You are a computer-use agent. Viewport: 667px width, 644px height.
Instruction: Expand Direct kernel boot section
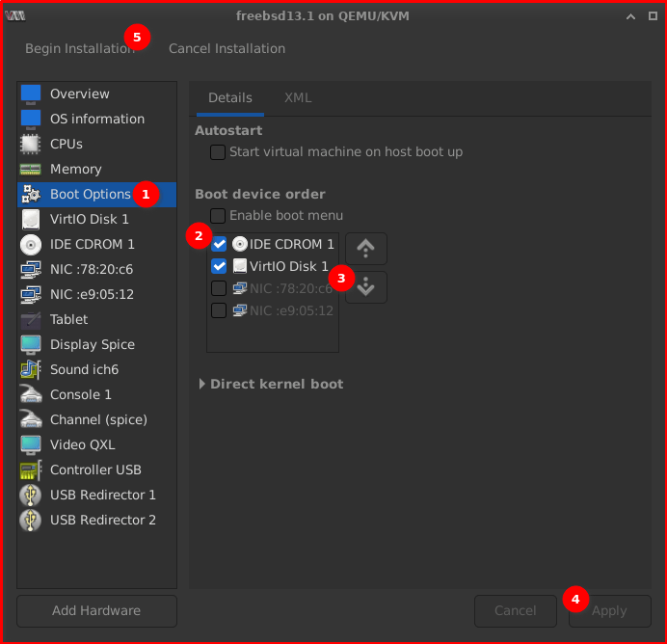[202, 384]
